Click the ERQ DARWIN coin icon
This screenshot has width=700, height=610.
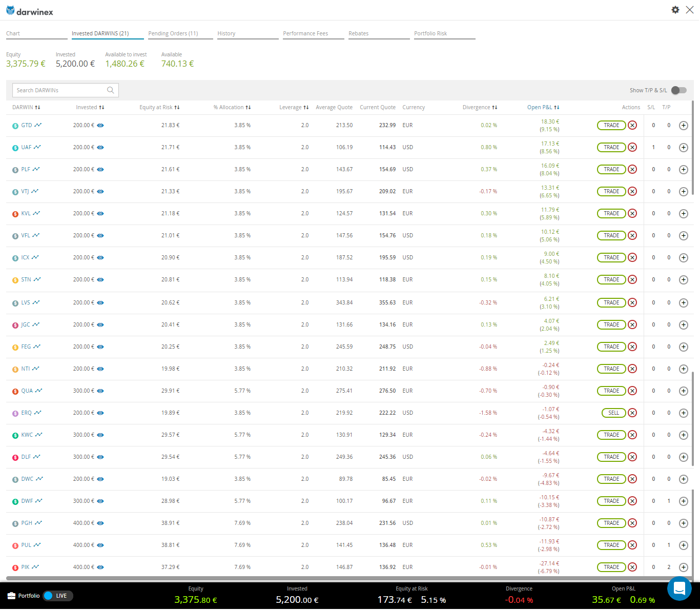pos(15,413)
